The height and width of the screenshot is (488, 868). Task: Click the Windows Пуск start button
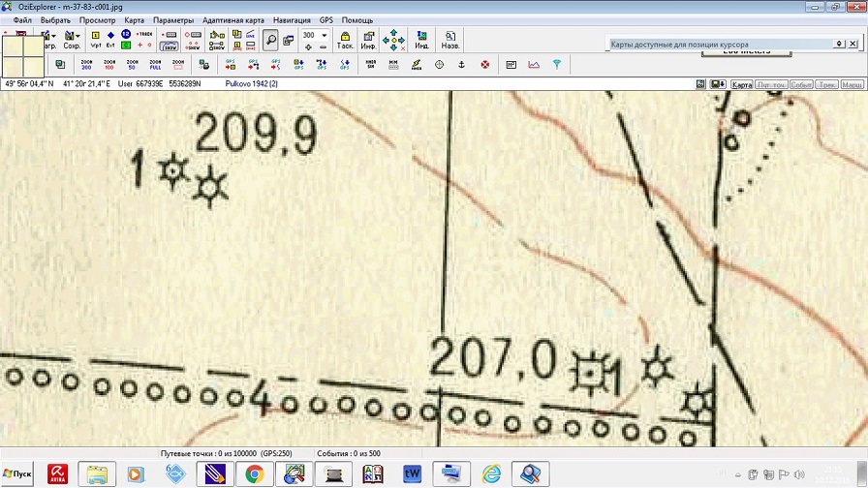point(17,474)
